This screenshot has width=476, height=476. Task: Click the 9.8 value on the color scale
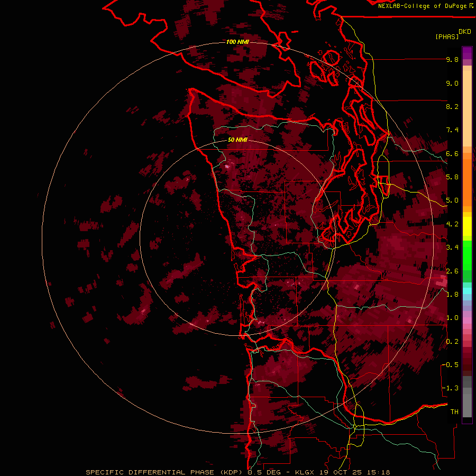[452, 60]
